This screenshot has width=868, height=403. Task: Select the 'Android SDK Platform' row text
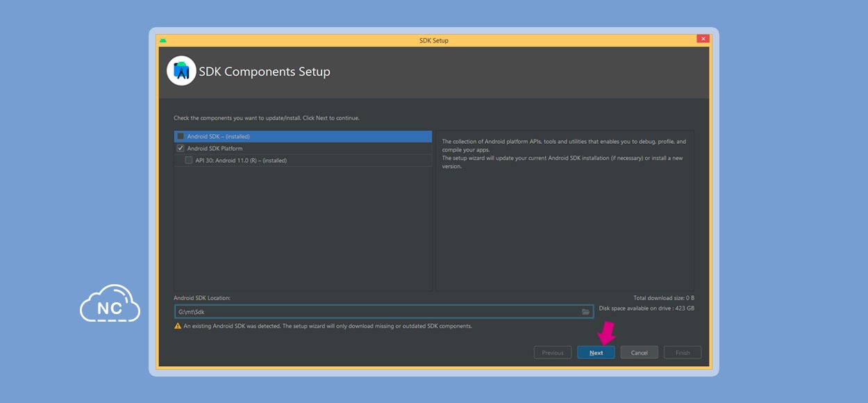[x=215, y=149]
